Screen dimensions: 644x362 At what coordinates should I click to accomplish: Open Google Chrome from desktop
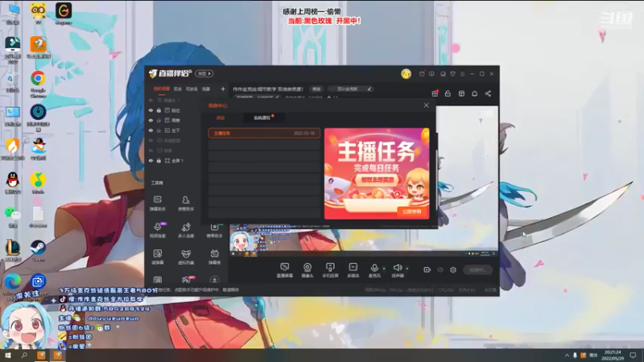[38, 84]
